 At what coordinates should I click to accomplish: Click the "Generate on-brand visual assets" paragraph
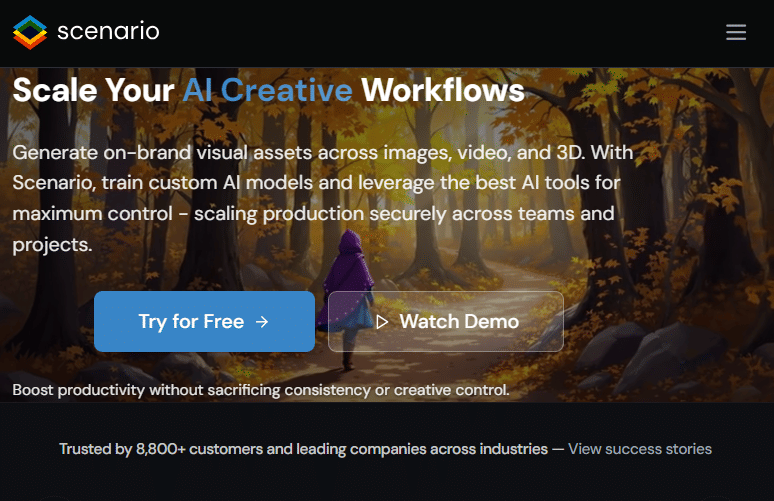[x=323, y=198]
